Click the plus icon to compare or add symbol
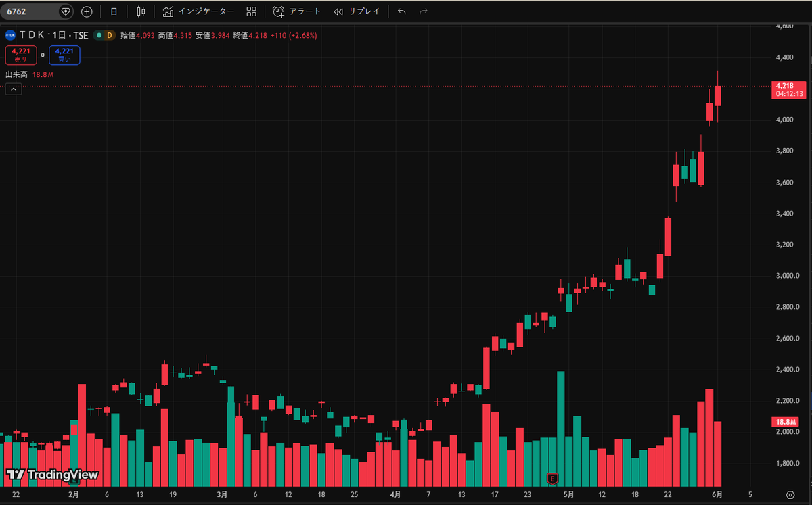812x505 pixels. pyautogui.click(x=87, y=11)
